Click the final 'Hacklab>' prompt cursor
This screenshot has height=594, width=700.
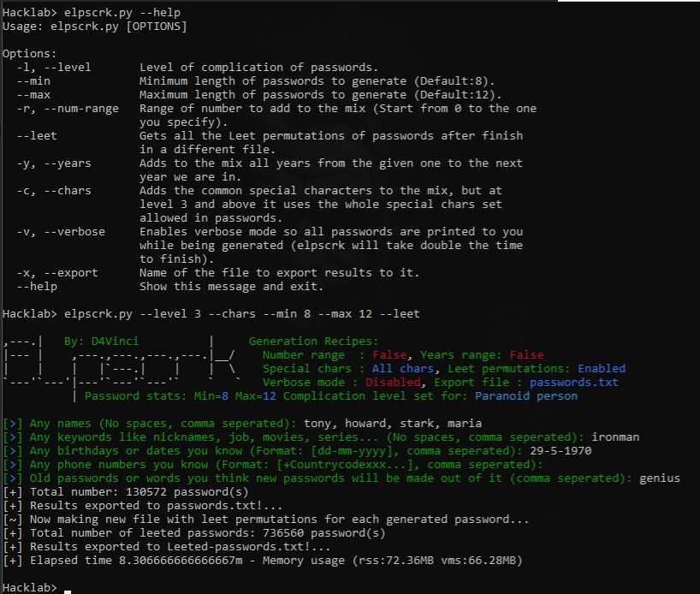[68, 591]
